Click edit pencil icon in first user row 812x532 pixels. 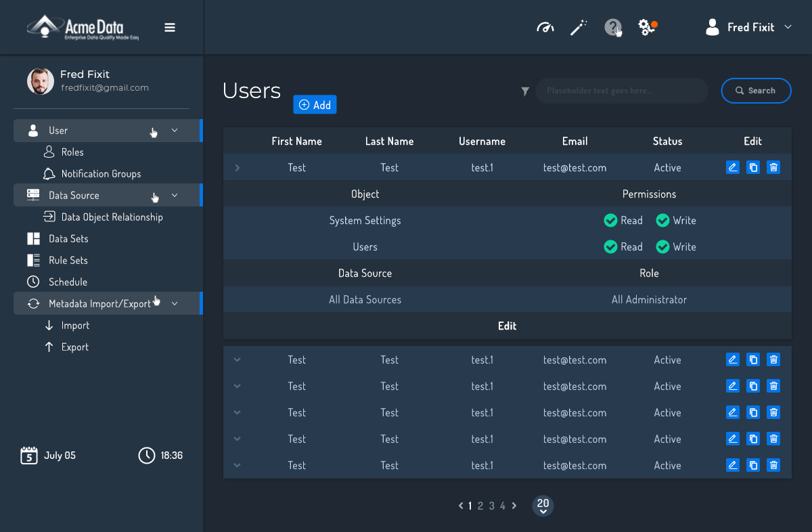click(732, 167)
